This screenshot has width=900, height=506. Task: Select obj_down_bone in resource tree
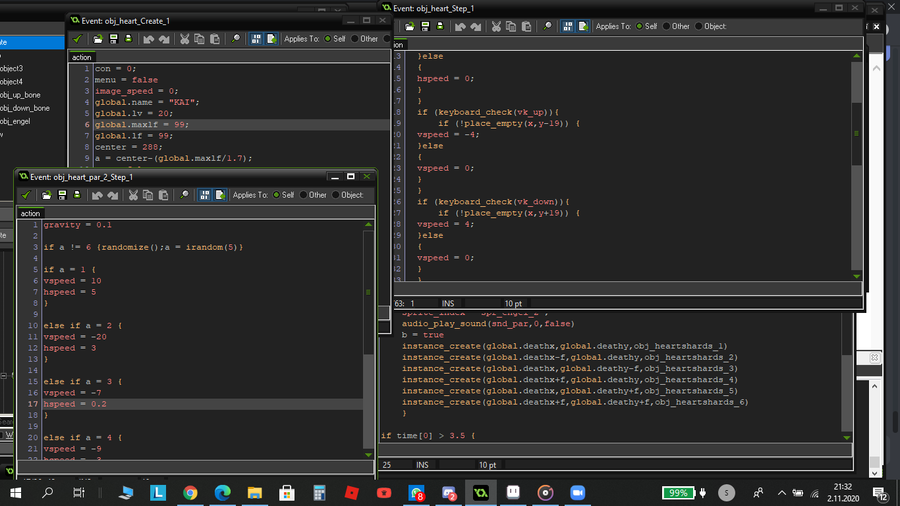[25, 108]
